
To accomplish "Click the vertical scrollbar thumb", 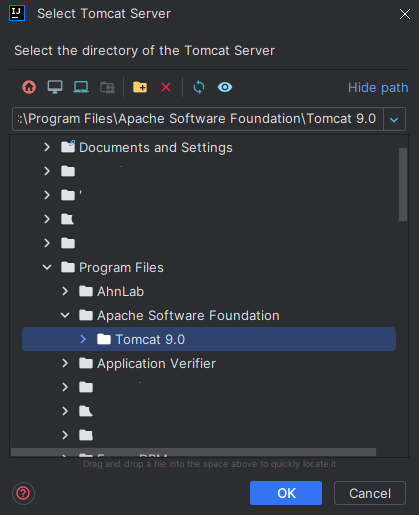I will (x=403, y=184).
